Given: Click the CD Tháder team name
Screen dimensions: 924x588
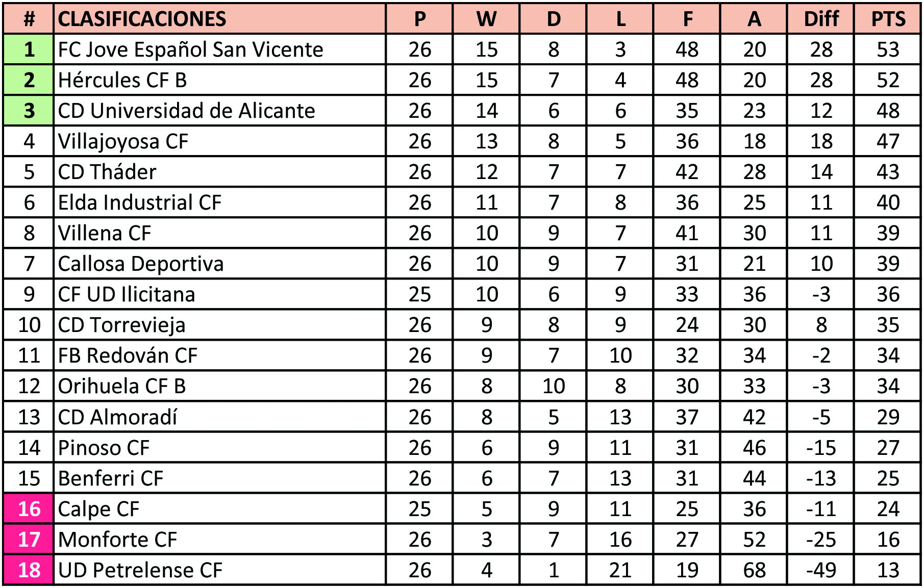Looking at the screenshot, I should pyautogui.click(x=107, y=172).
